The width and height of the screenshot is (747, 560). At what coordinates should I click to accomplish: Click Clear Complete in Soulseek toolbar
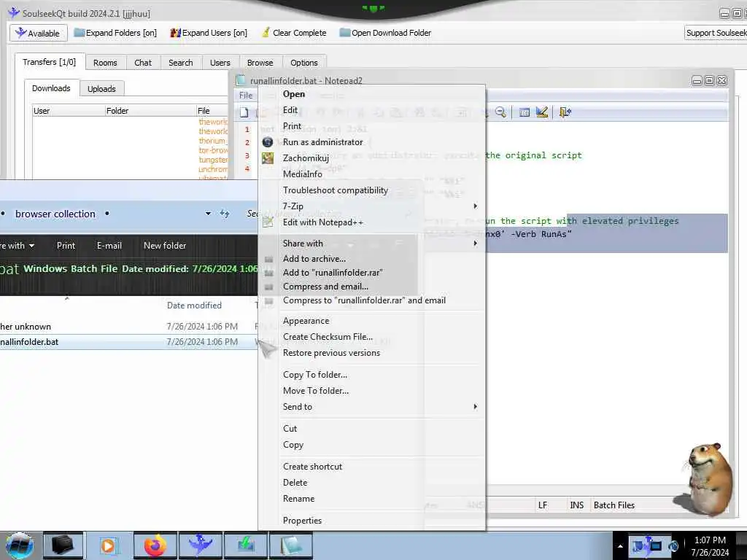coord(294,33)
